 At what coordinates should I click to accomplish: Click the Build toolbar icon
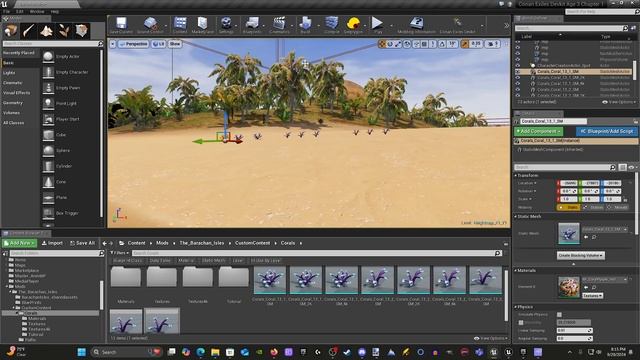(305, 25)
